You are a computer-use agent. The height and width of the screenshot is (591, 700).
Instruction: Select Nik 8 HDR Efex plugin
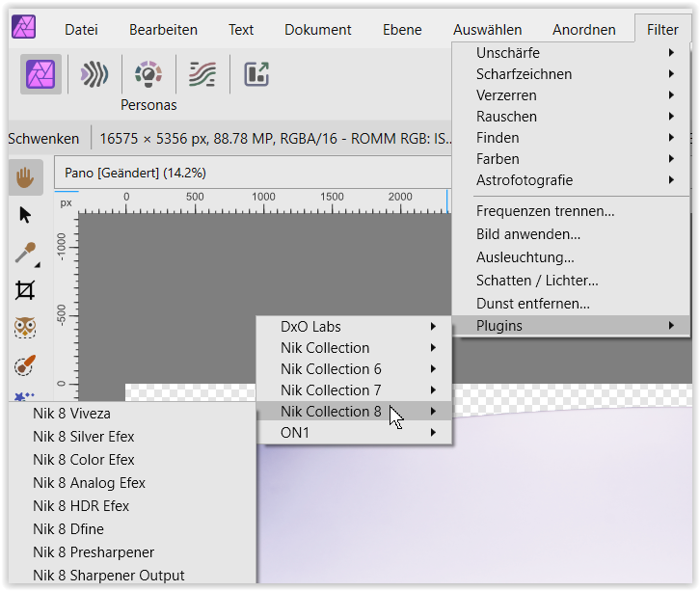81,506
